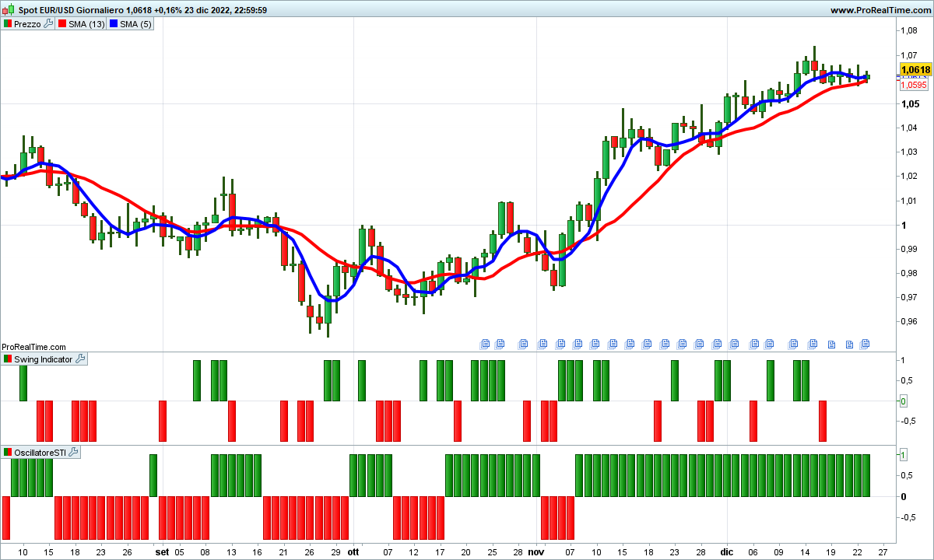
Task: Click the leftmost news document icon
Action: 485,343
